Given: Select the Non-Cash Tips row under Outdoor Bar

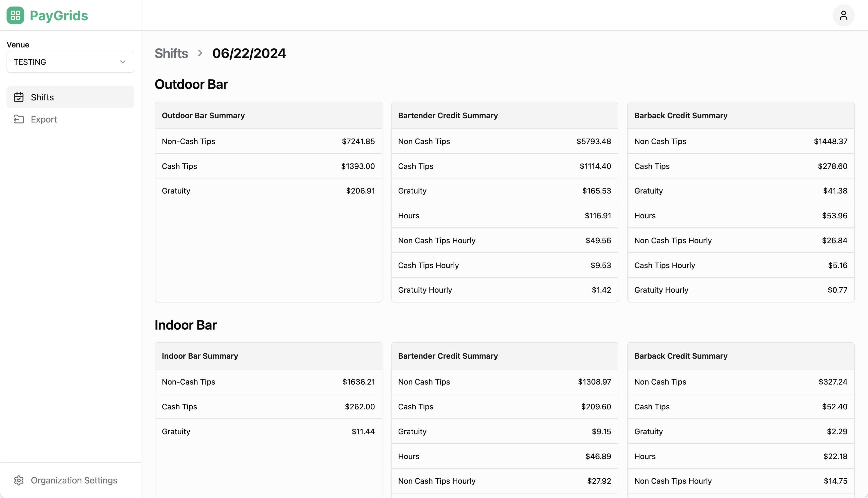Looking at the screenshot, I should click(268, 141).
